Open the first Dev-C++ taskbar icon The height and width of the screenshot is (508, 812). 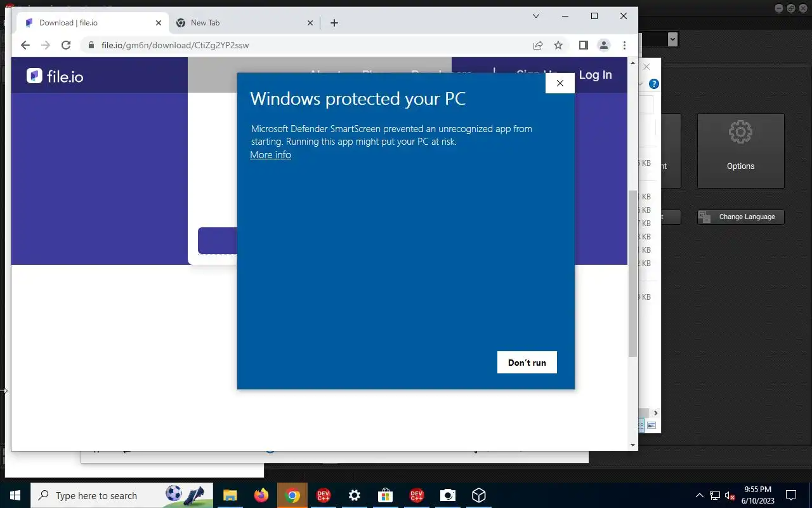323,495
